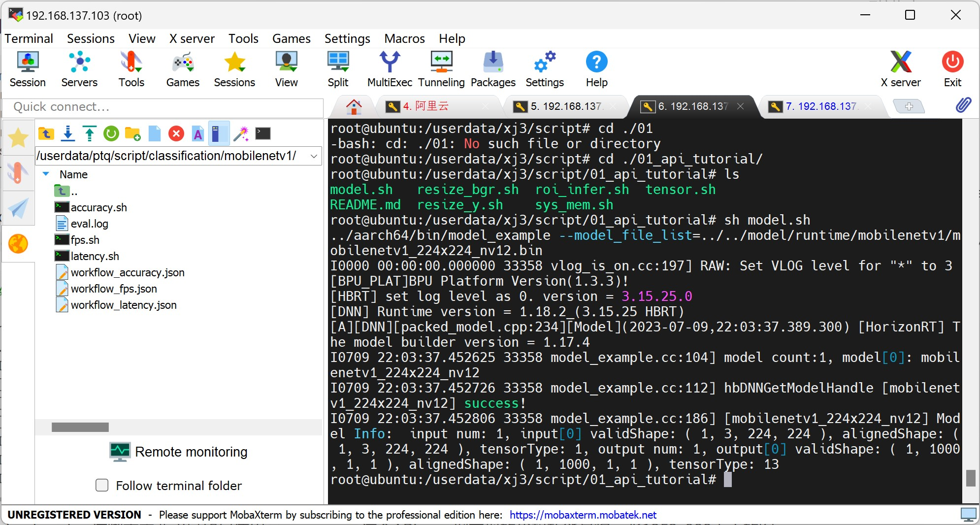980x525 pixels.
Task: Switch to tab 5. 192.168.137
Action: pos(566,106)
